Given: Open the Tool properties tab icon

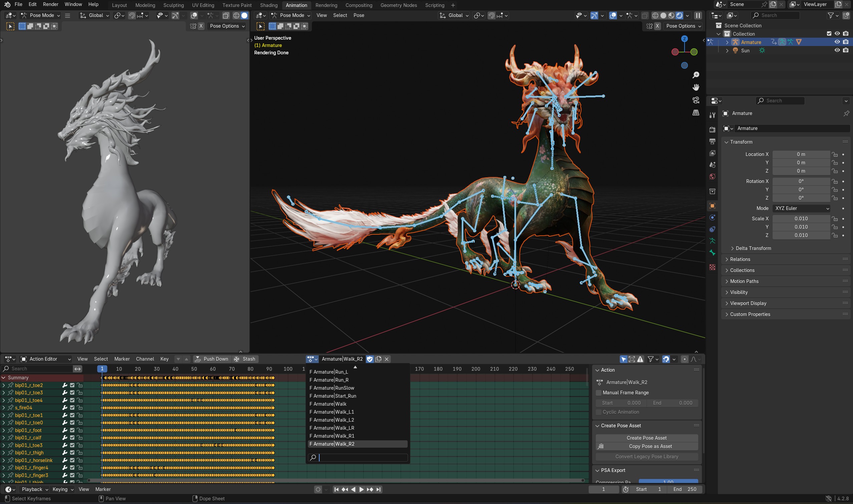Looking at the screenshot, I should pyautogui.click(x=712, y=115).
